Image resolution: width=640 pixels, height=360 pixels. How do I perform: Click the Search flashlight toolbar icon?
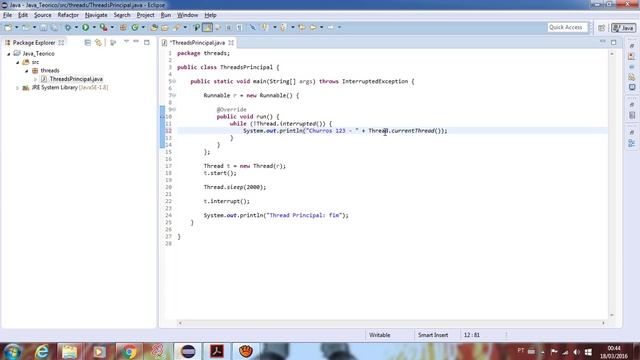(176, 27)
